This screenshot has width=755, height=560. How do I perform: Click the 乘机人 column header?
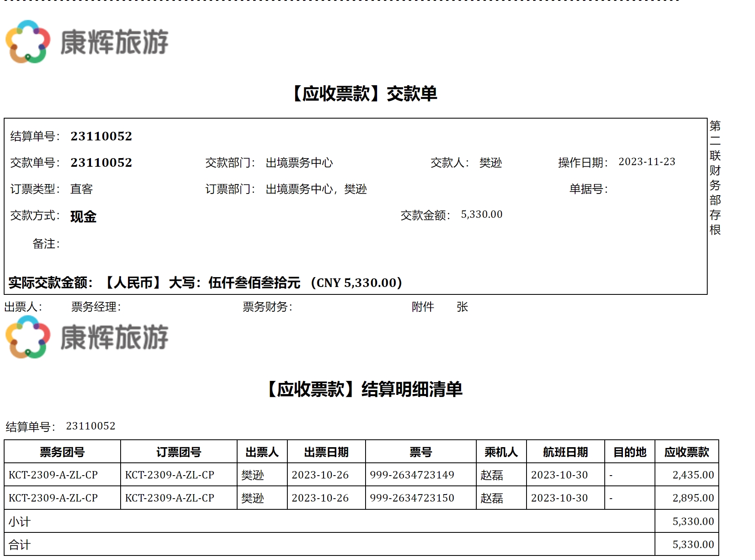tap(501, 452)
